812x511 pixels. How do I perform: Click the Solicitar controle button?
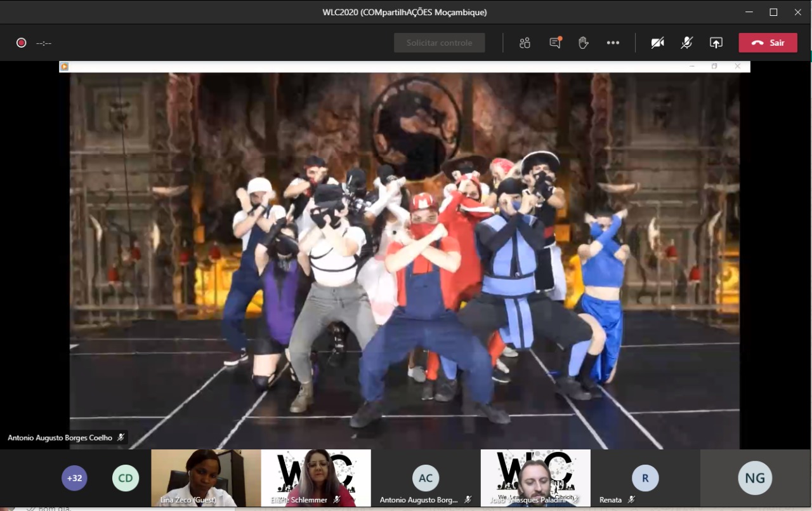(x=440, y=43)
